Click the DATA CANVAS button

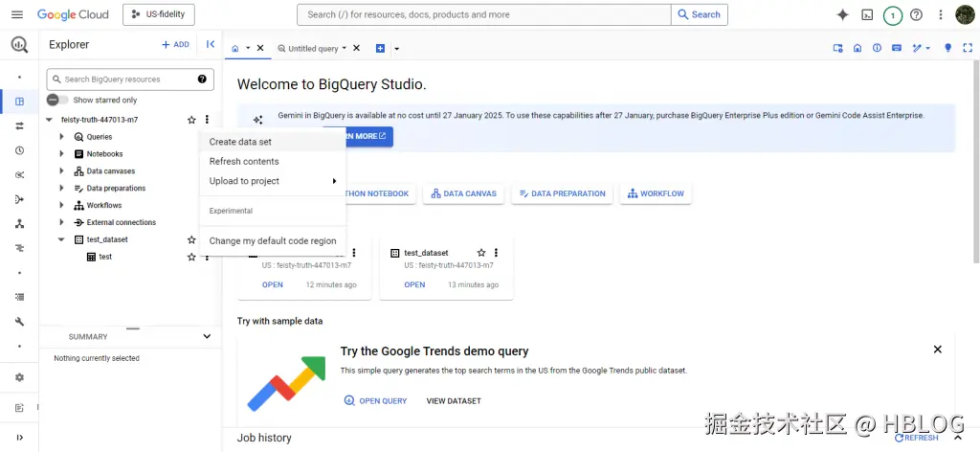pos(464,193)
